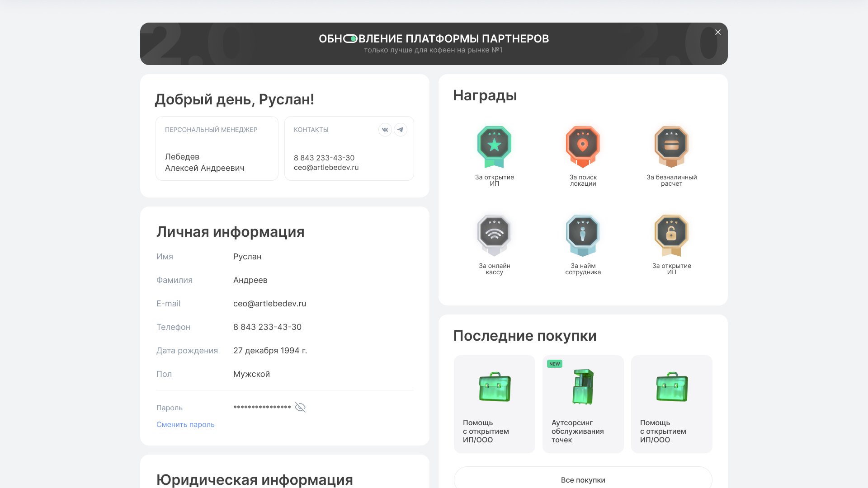Open the VK contact icon
This screenshot has height=488, width=868.
coord(385,130)
